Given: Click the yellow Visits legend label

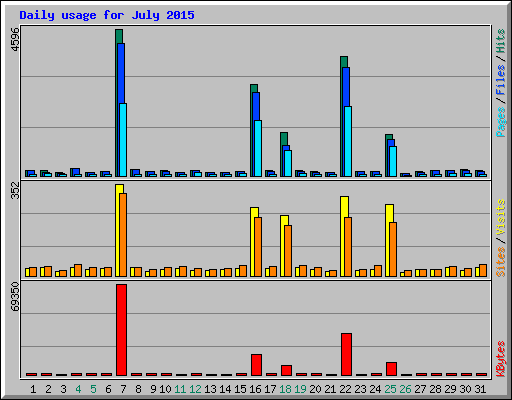Looking at the screenshot, I should (500, 217).
